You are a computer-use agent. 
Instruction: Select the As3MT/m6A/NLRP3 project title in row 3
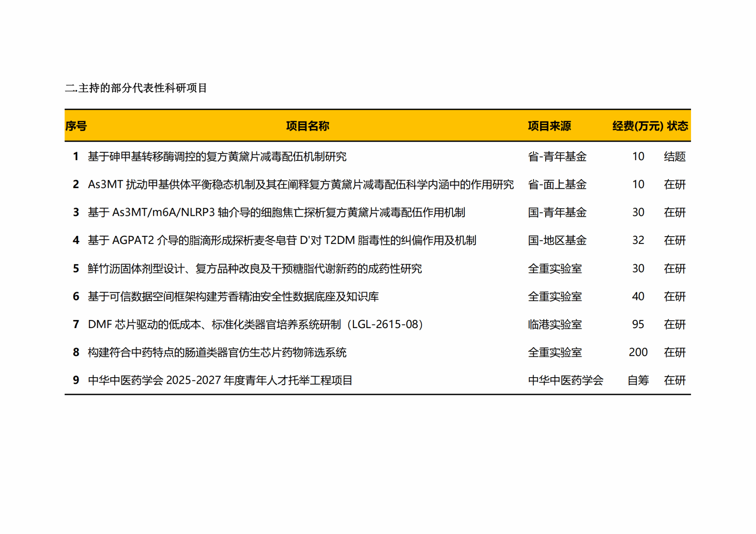click(x=276, y=213)
